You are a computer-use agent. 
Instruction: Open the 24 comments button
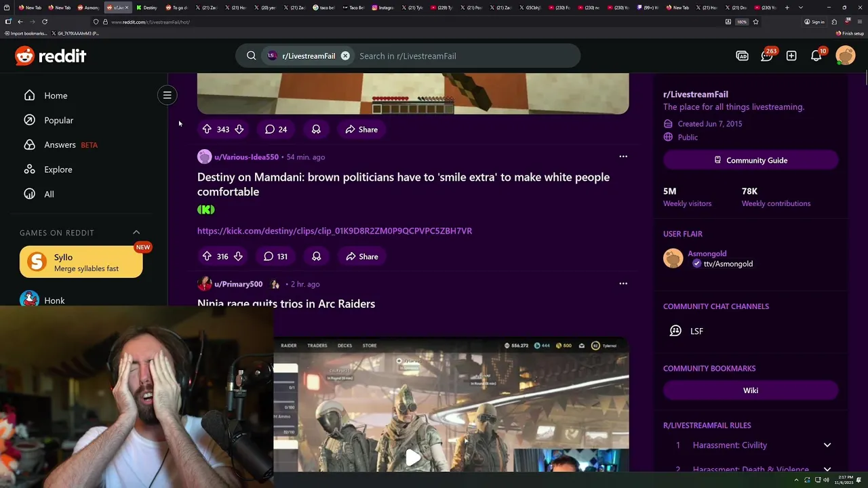tap(276, 129)
